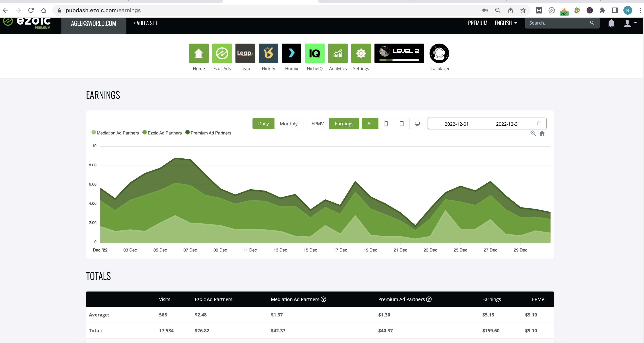This screenshot has height=343, width=644.
Task: Click the Ezoic Premium logo
Action: (x=27, y=23)
